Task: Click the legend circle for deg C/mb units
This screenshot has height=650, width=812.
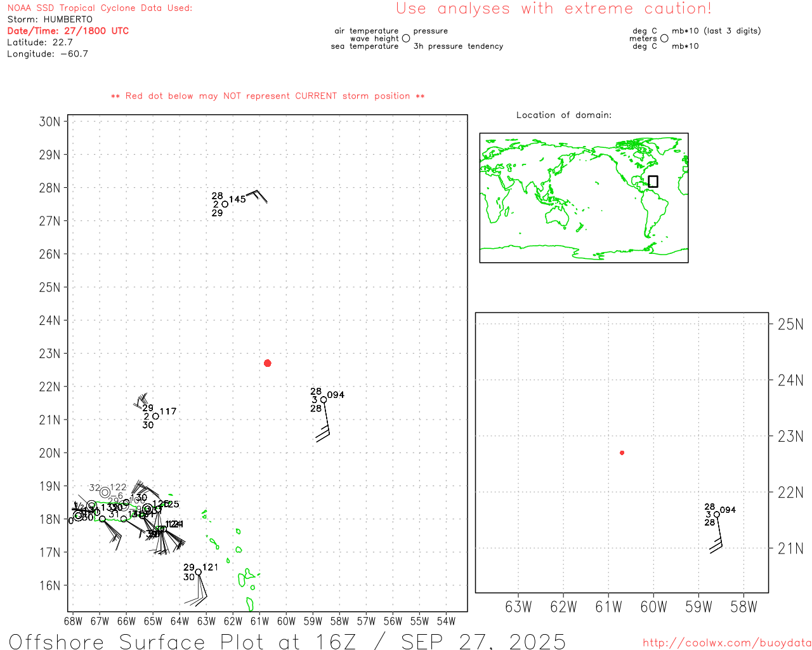Action: (664, 39)
